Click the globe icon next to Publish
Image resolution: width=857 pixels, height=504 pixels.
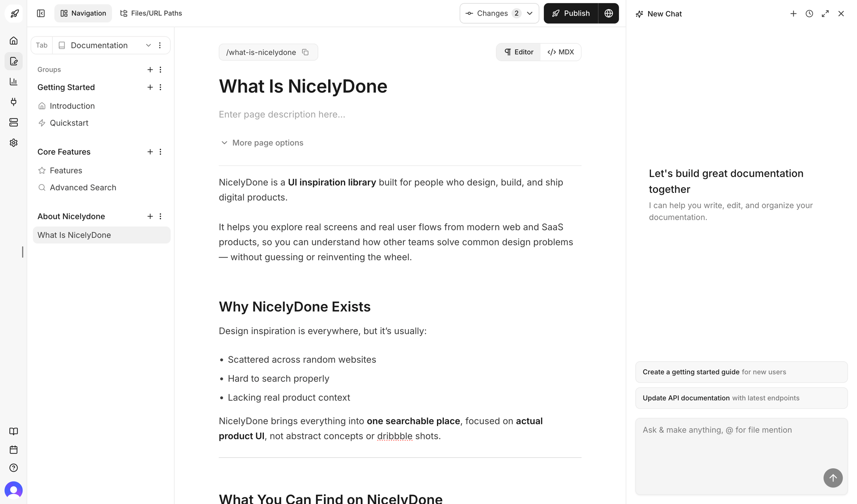pos(608,13)
